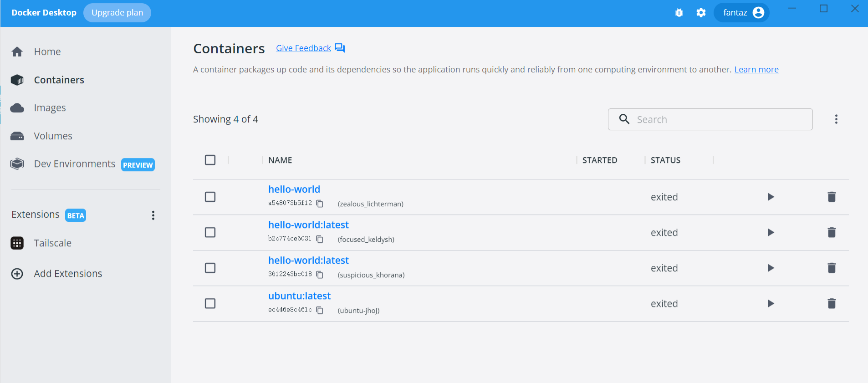Click the BETA badge
Viewport: 868px width, 383px height.
[x=76, y=215]
